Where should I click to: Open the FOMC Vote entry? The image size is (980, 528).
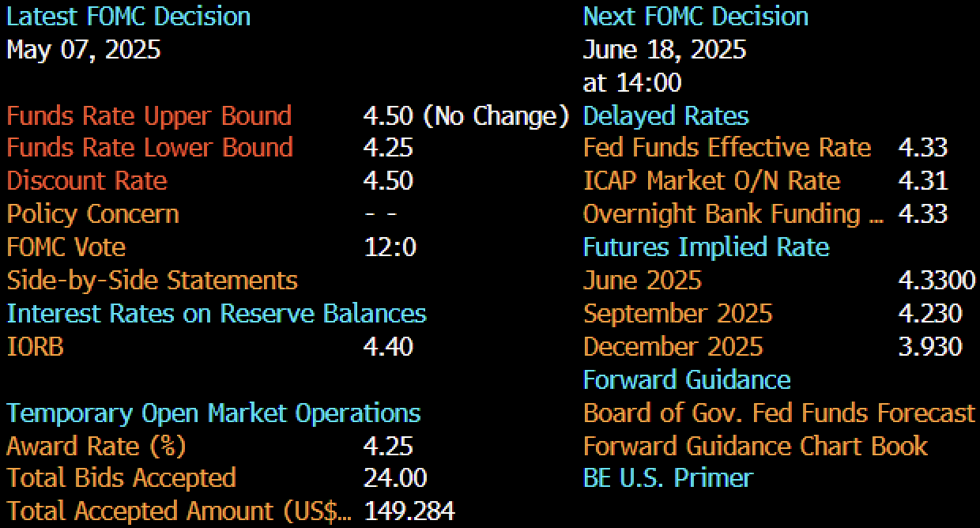[x=66, y=247]
